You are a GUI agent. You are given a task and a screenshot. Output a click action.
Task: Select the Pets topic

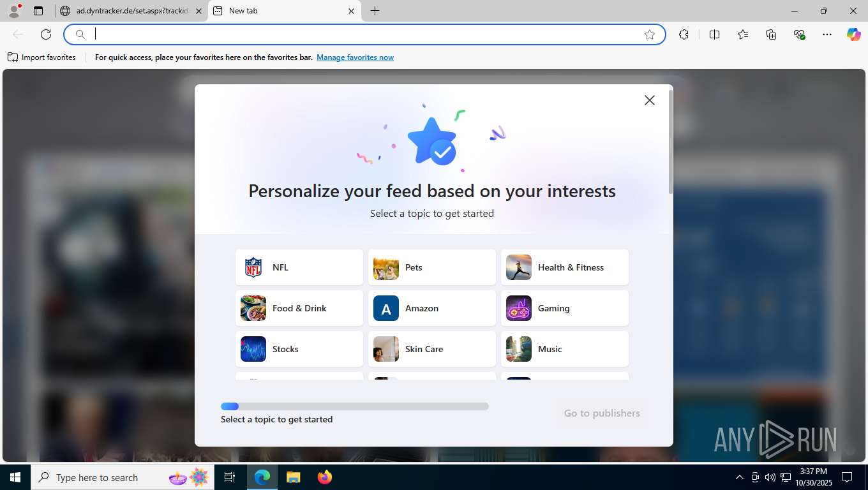click(x=432, y=267)
